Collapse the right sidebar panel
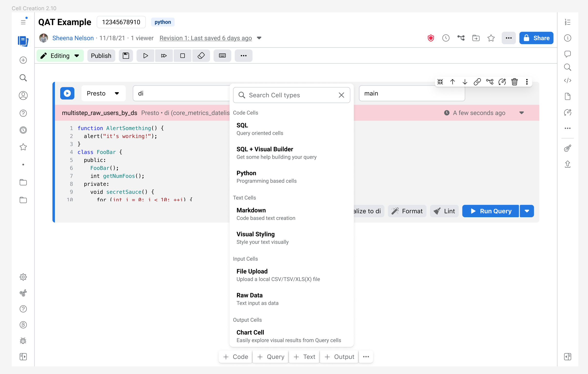This screenshot has height=374, width=588. tap(568, 357)
